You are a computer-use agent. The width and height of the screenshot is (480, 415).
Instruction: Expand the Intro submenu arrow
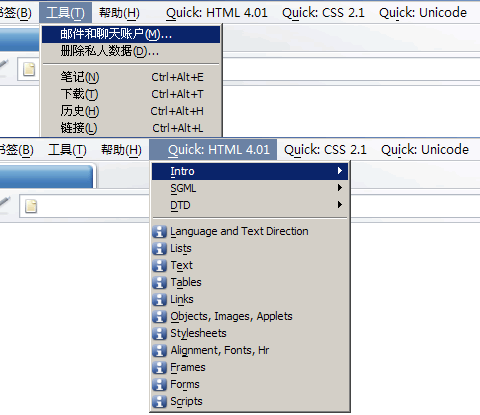(x=340, y=171)
